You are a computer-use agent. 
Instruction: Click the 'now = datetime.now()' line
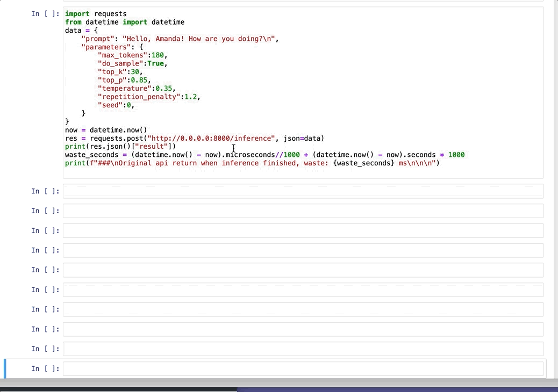[106, 130]
